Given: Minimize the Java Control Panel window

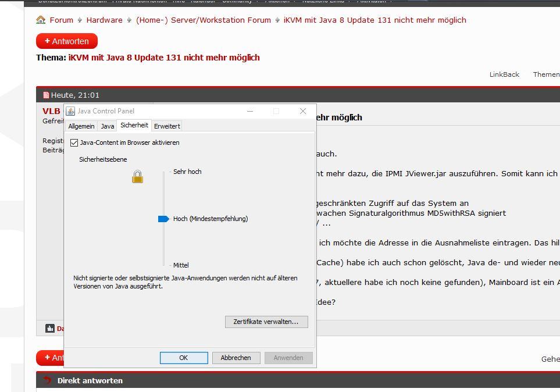Looking at the screenshot, I should point(250,111).
